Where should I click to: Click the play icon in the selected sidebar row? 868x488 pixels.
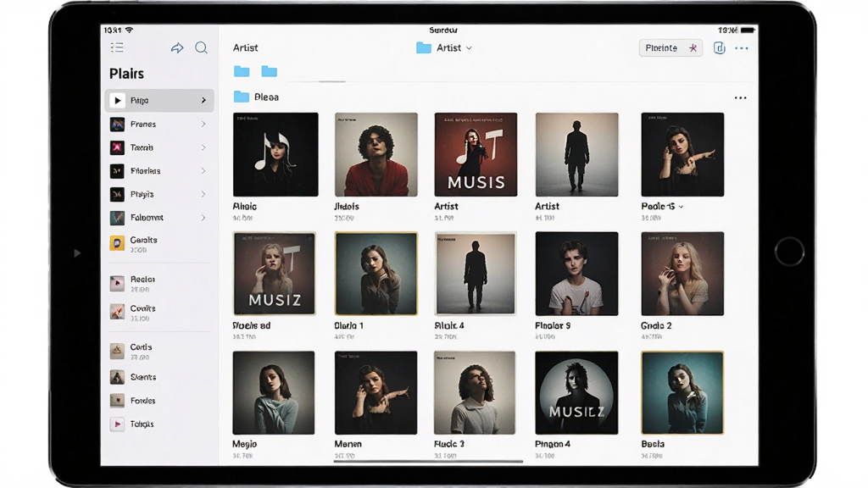pos(117,100)
